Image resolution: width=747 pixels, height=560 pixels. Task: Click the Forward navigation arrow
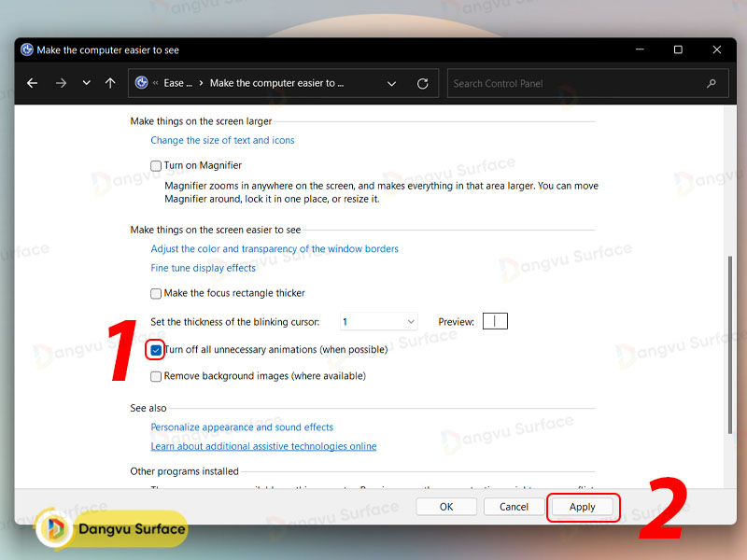(61, 83)
